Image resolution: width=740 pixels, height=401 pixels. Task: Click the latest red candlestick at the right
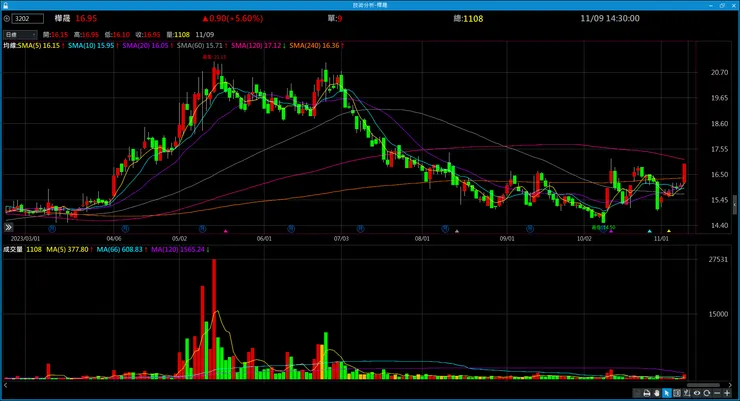coord(684,173)
